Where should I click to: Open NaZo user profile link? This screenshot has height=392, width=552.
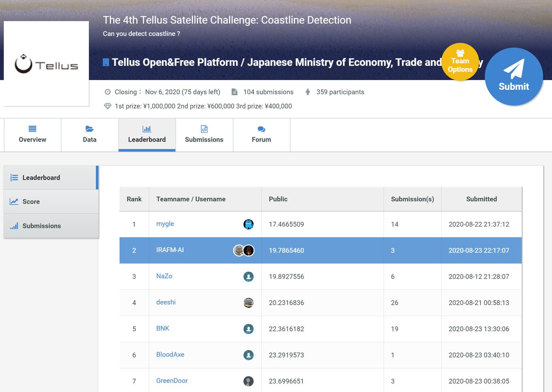(164, 276)
